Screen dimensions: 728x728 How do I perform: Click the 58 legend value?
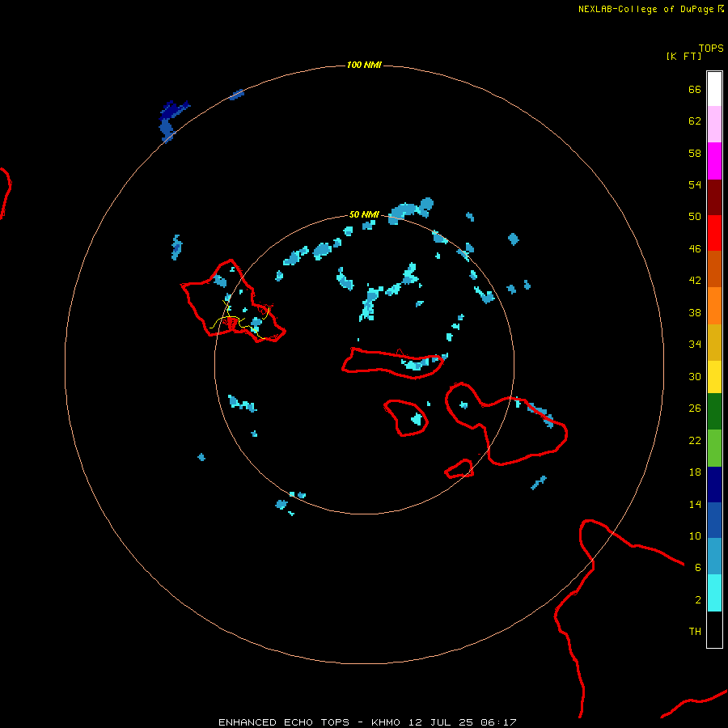[695, 153]
